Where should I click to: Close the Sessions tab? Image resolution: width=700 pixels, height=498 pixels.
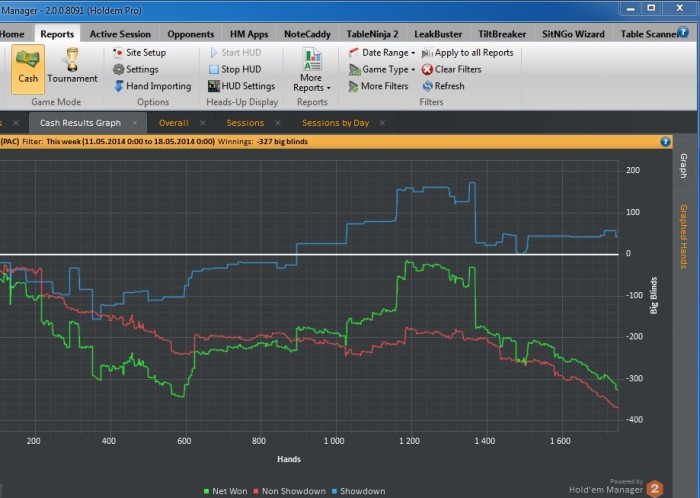point(278,123)
